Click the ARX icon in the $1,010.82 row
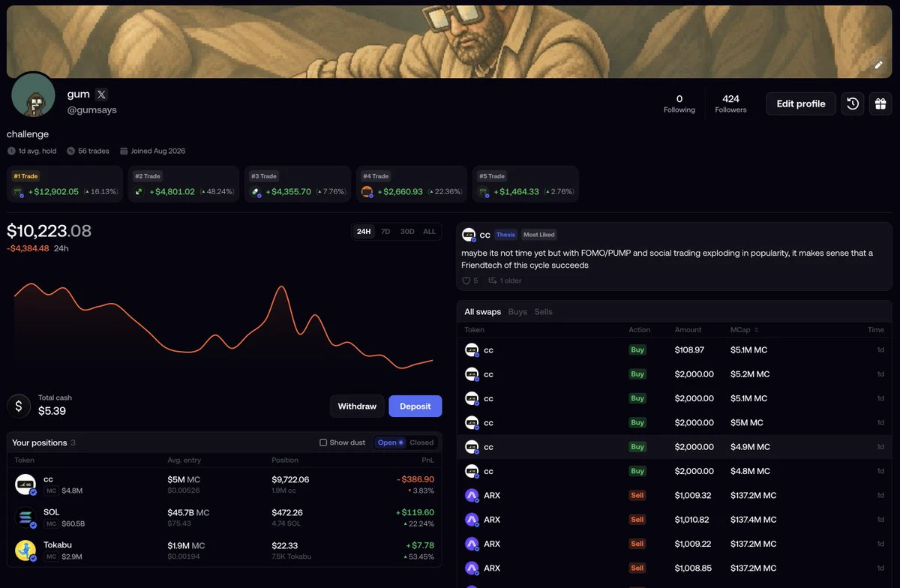Image resolution: width=900 pixels, height=588 pixels. click(472, 520)
